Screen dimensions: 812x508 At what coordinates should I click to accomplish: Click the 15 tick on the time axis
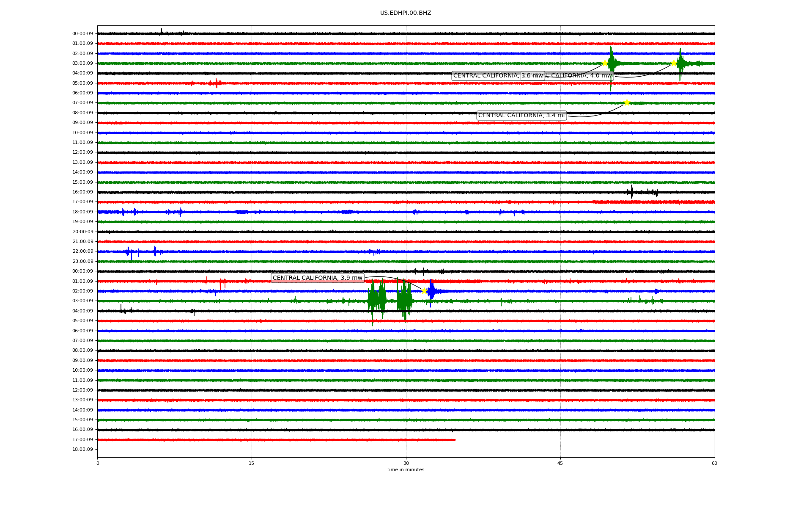click(x=252, y=463)
